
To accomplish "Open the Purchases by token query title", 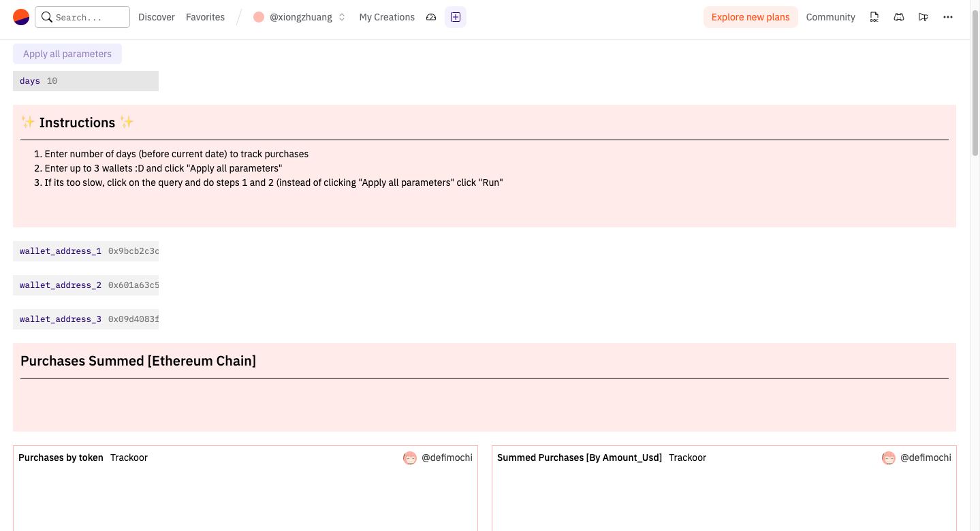I will (61, 457).
